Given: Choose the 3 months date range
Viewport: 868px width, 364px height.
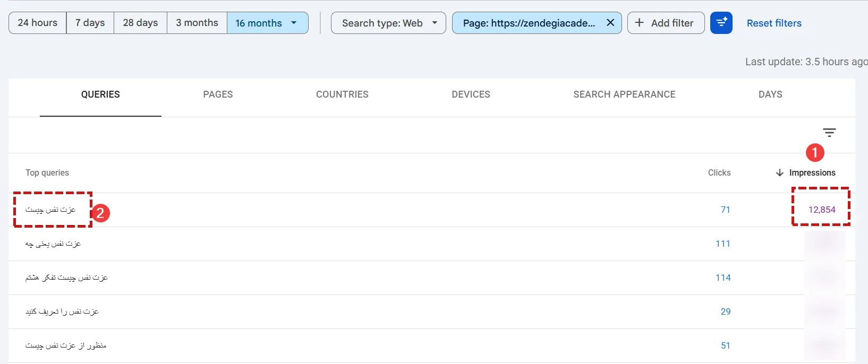Looking at the screenshot, I should click(197, 23).
